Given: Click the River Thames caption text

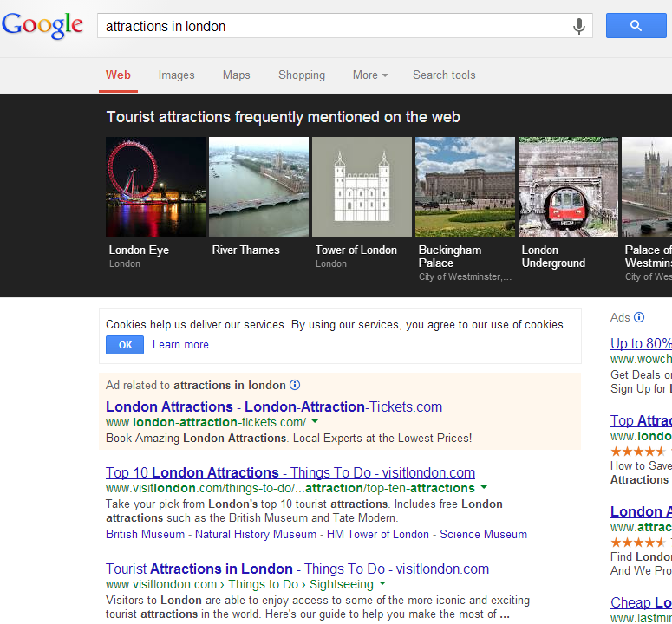Looking at the screenshot, I should 245,250.
